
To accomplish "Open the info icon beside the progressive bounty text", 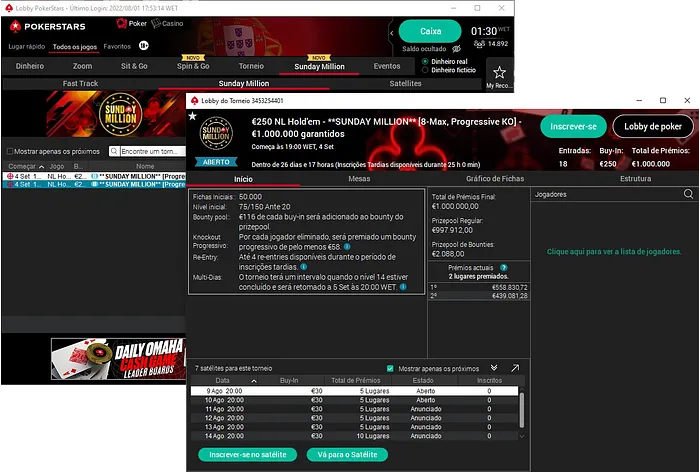I will tap(347, 246).
